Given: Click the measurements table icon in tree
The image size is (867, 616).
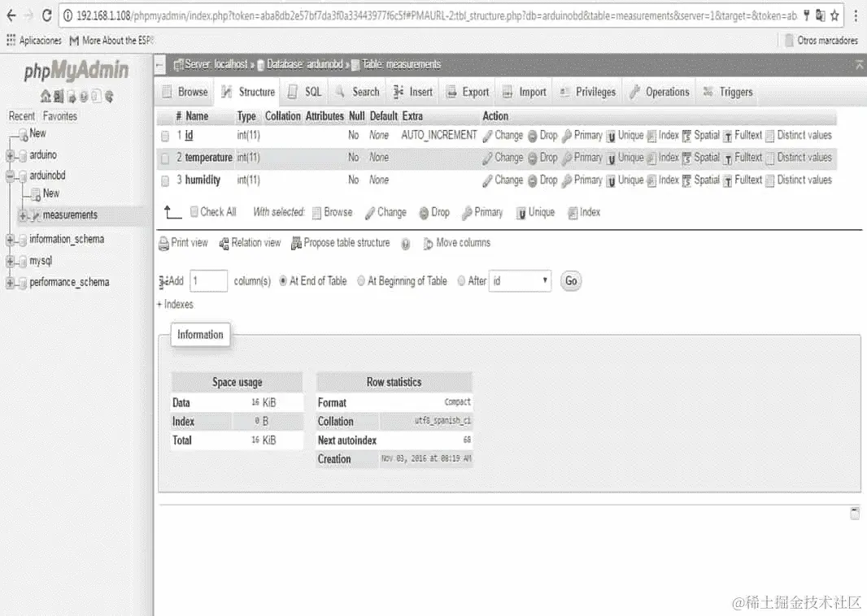Looking at the screenshot, I should tap(37, 215).
